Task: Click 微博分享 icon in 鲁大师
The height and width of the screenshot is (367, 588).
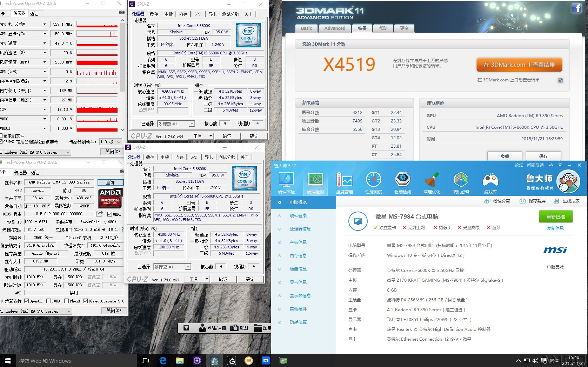Action: click(487, 201)
